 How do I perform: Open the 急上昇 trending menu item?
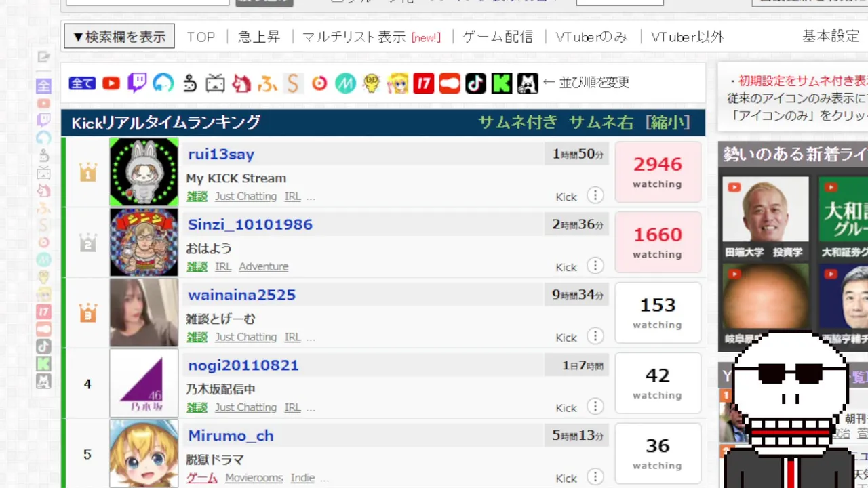click(x=259, y=37)
